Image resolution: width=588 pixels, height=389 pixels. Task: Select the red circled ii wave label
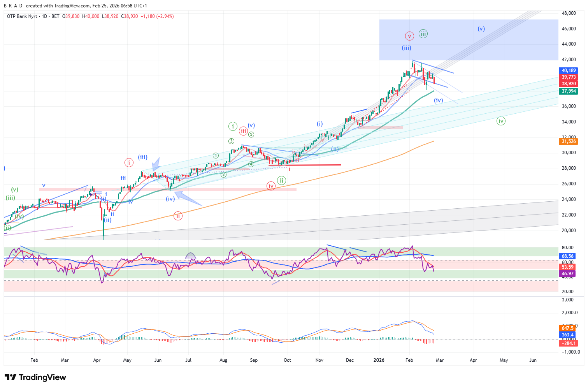click(178, 216)
